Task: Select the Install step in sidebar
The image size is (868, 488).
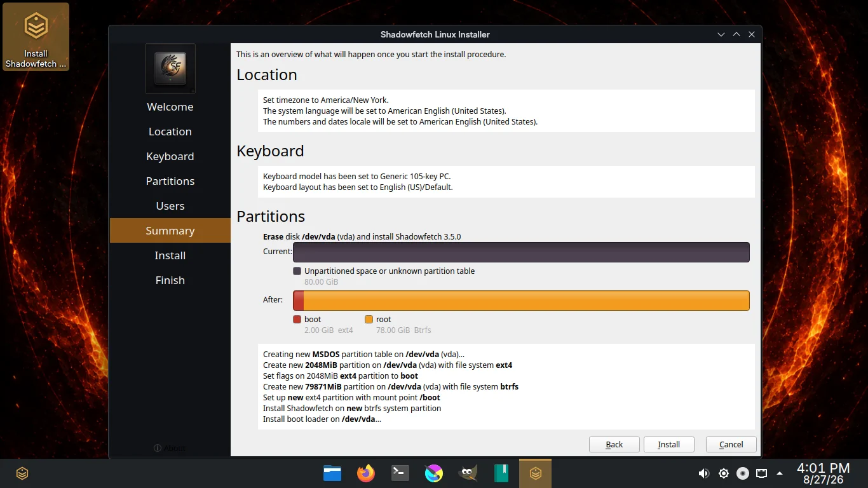Action: (170, 255)
